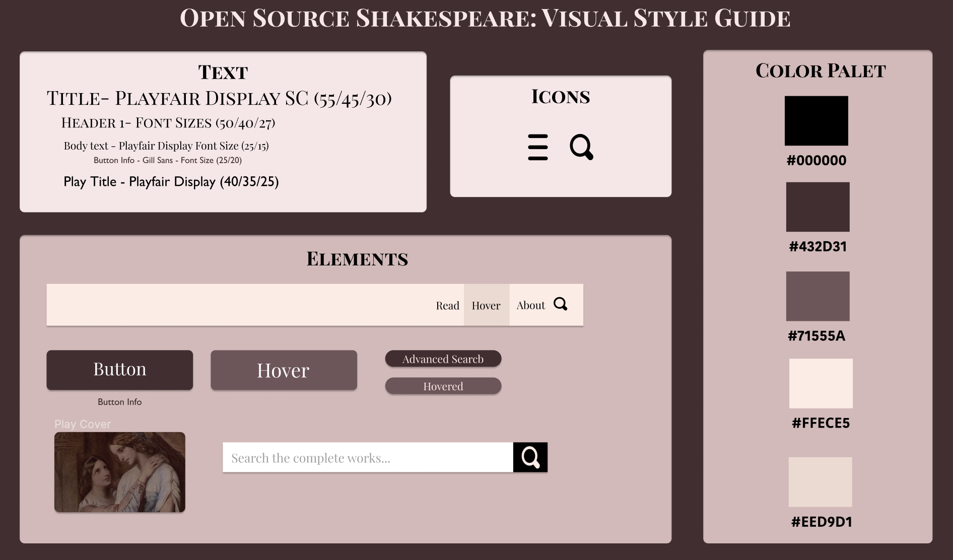Screen dimensions: 953x560
Task: Select the #432D31 dark brown swatch
Action: tap(818, 207)
